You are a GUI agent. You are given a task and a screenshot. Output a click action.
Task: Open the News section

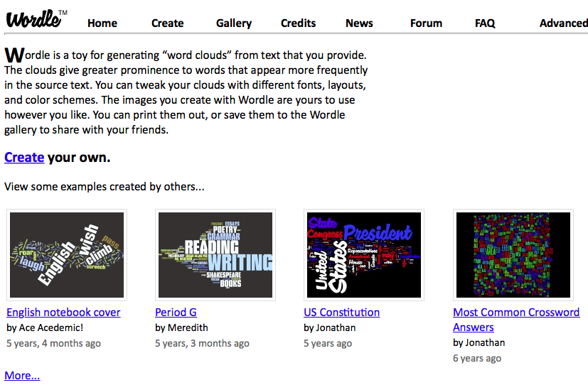click(359, 23)
